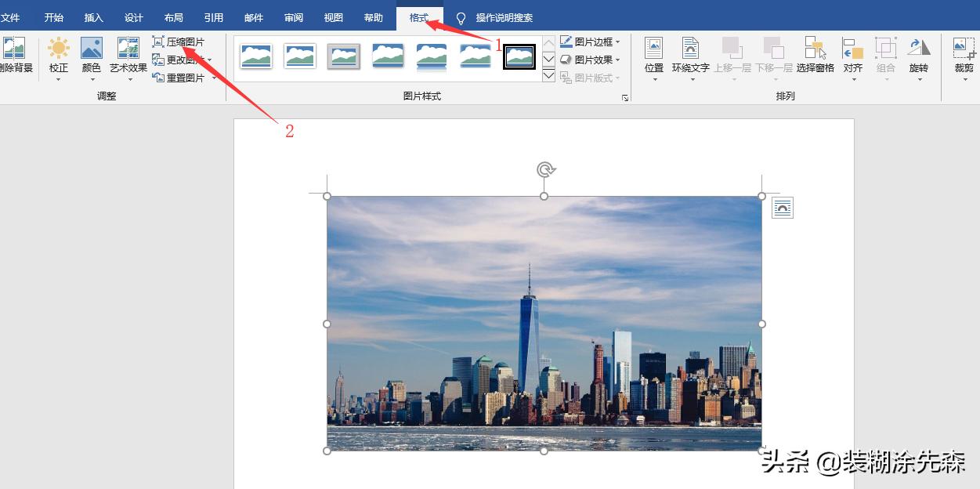The height and width of the screenshot is (489, 980).
Task: Expand the 颜色 dropdown arrow
Action: coord(92,79)
